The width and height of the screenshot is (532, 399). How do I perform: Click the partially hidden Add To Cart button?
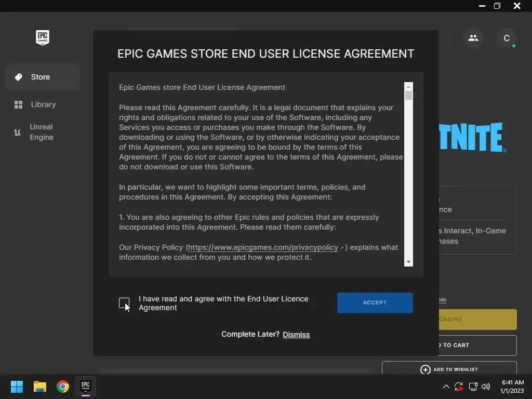478,345
